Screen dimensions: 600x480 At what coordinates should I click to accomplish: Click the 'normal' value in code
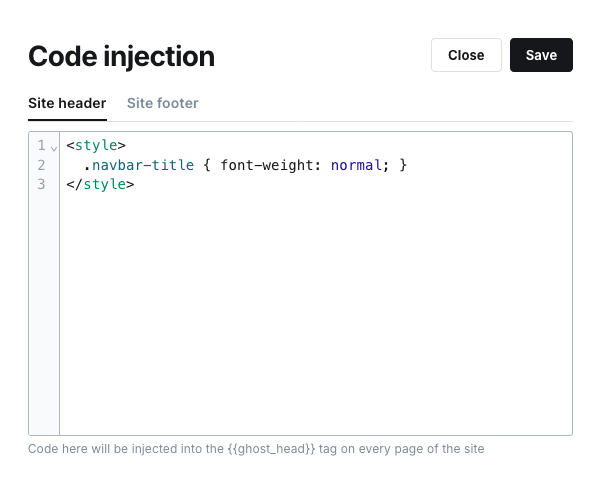(x=355, y=165)
